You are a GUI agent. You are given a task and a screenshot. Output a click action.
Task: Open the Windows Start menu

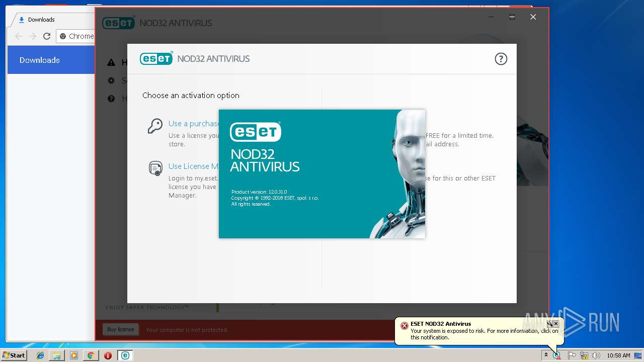click(x=14, y=355)
